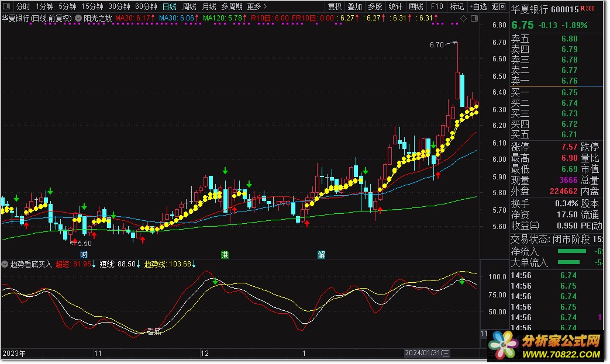Viewport: 610px width, 364px height.
Task: Toggle the side panel icon on indicator bar
Action: point(474,18)
